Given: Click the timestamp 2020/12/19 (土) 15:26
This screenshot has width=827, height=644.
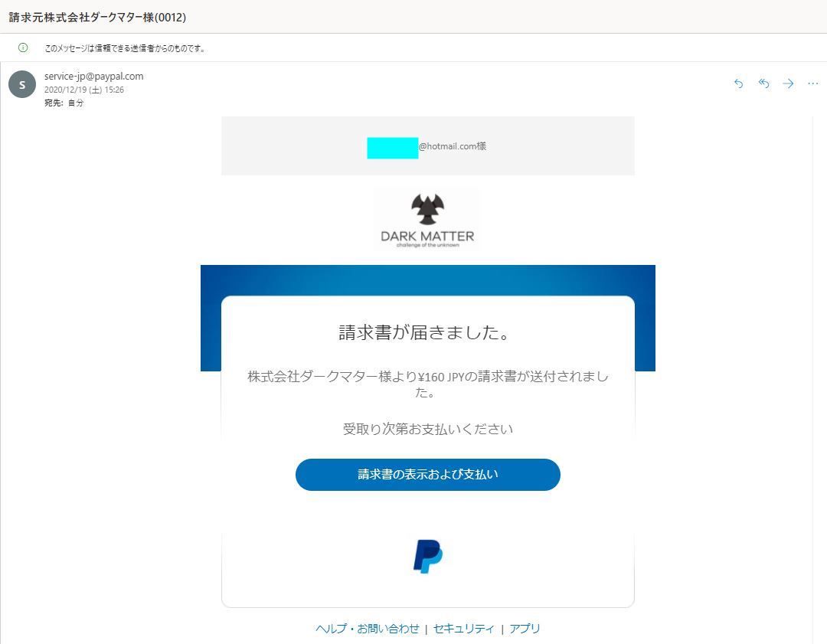Looking at the screenshot, I should click(84, 90).
